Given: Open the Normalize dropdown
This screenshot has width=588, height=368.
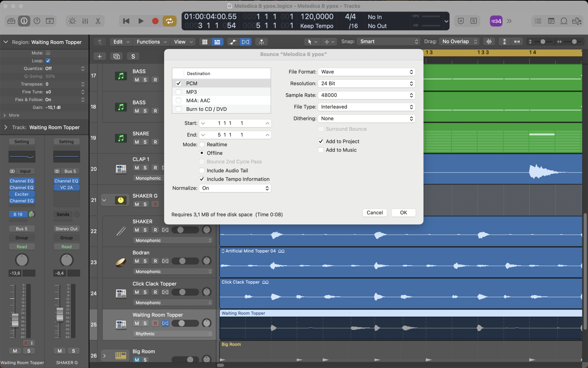Looking at the screenshot, I should 235,188.
